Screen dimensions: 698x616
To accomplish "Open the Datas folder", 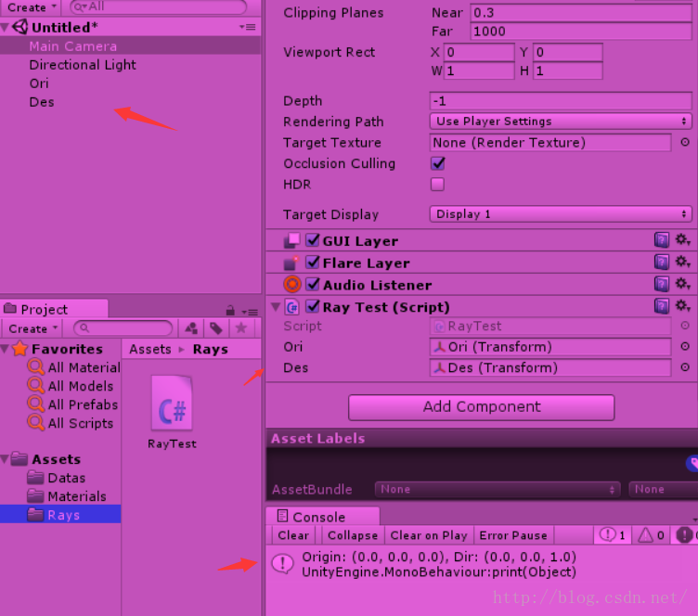I will click(66, 478).
